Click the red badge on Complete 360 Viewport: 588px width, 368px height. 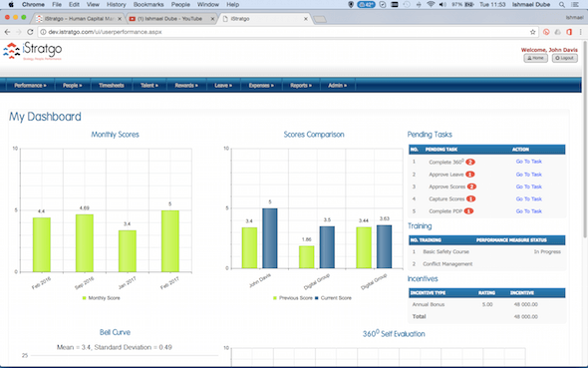[470, 162]
